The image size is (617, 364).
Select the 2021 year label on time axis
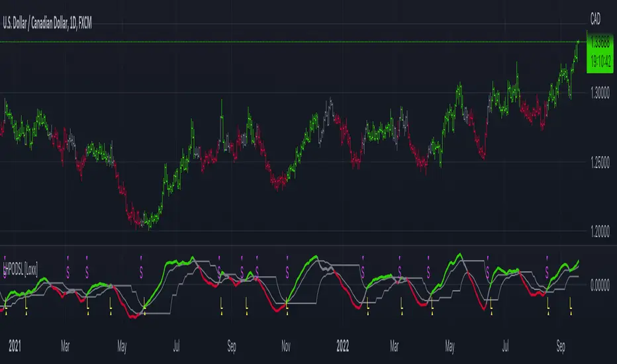coord(15,346)
